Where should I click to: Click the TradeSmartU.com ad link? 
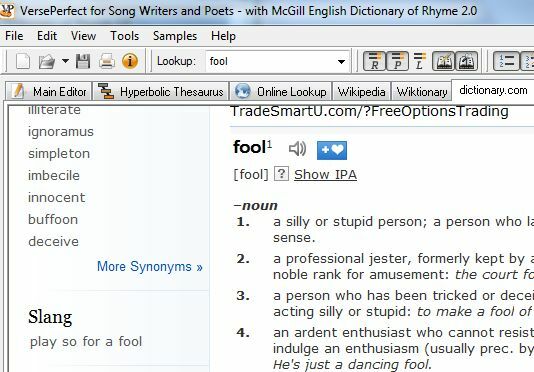click(x=370, y=111)
